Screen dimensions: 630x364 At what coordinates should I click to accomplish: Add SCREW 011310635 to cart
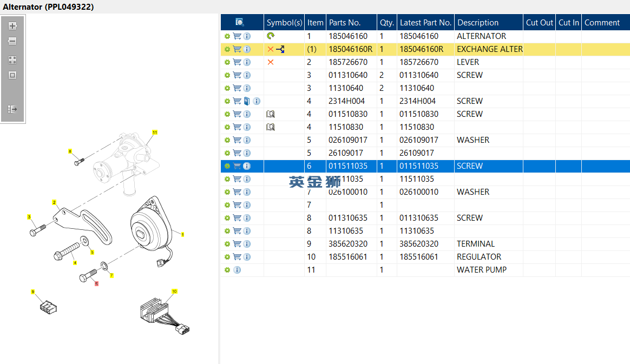[x=237, y=218]
